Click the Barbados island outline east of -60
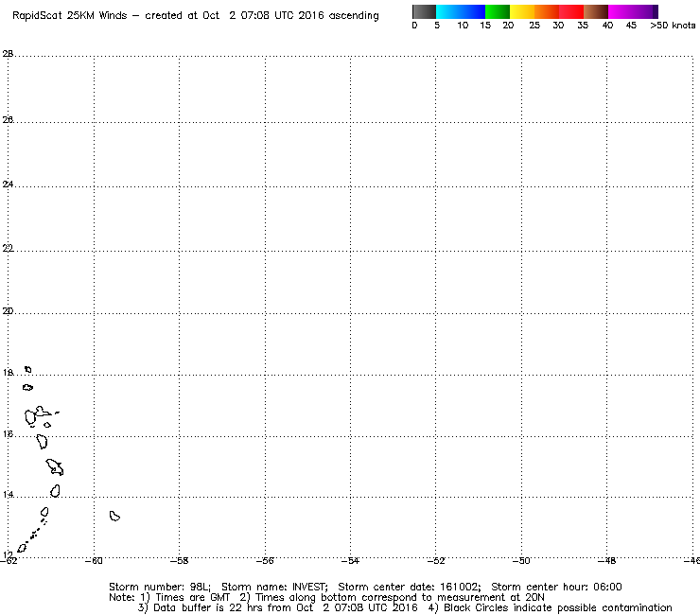 click(114, 517)
